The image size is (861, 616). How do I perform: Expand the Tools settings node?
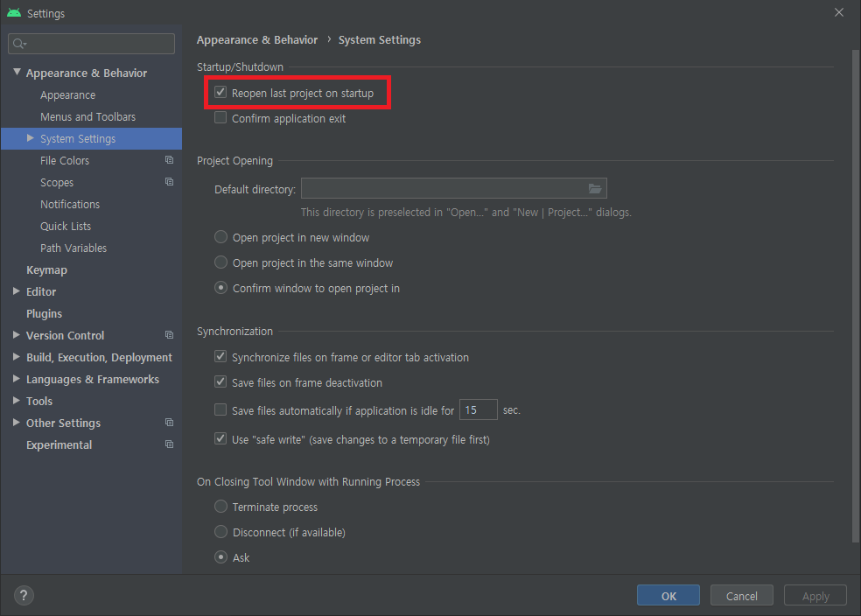point(17,401)
